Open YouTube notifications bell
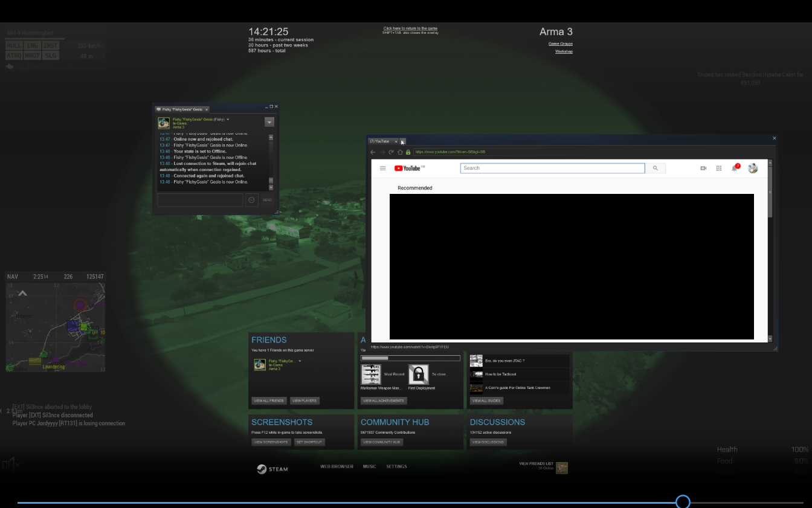The image size is (812, 508). pyautogui.click(x=735, y=167)
